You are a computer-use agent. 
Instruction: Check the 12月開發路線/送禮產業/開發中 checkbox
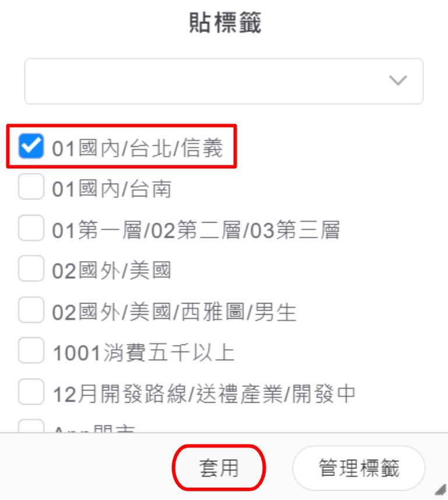tap(31, 392)
